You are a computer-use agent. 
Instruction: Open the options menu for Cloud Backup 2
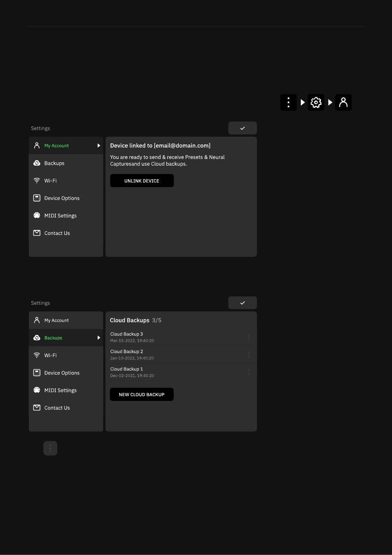pos(249,355)
